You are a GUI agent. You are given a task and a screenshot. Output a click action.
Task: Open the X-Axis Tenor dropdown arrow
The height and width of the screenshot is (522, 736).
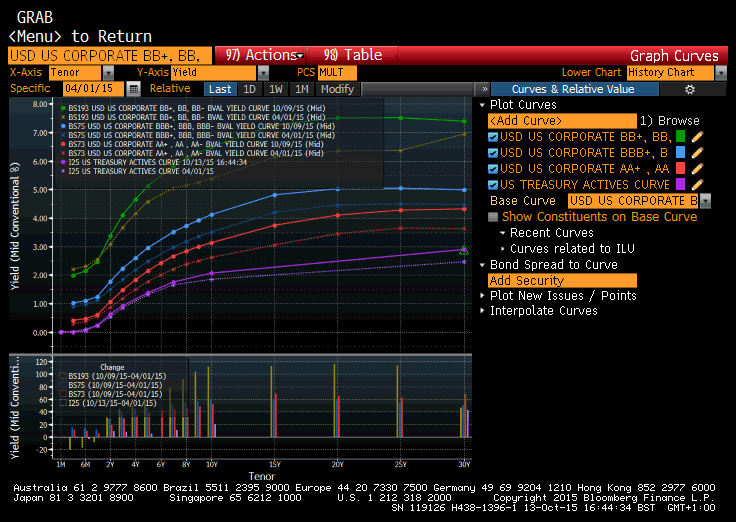(108, 73)
